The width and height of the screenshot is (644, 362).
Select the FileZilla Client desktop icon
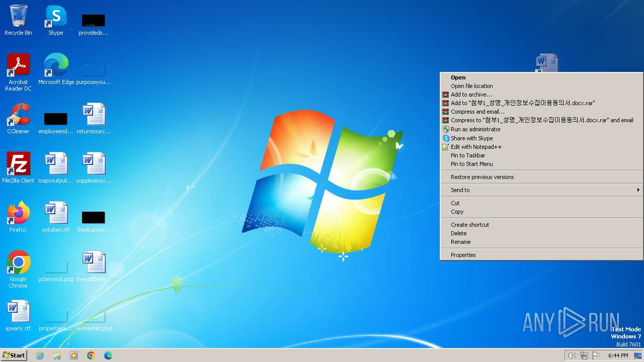(x=18, y=168)
